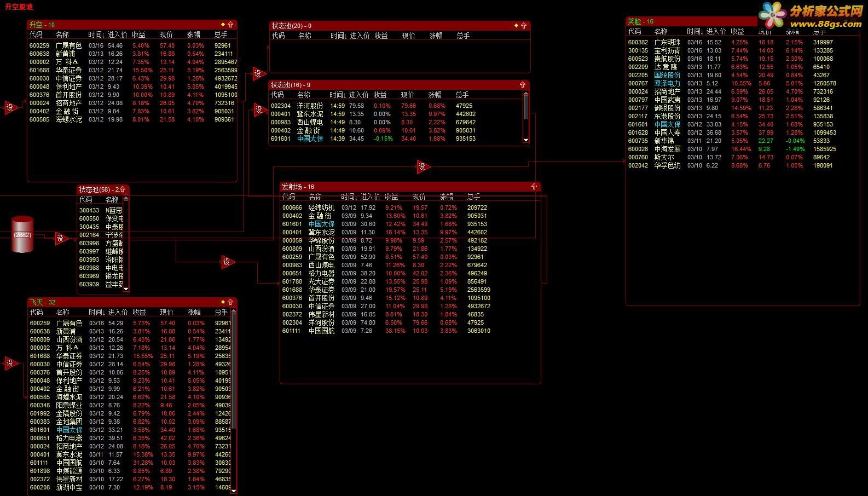Sort 状态池(20) by 时间 column
This screenshot has width=868, height=496.
point(338,36)
